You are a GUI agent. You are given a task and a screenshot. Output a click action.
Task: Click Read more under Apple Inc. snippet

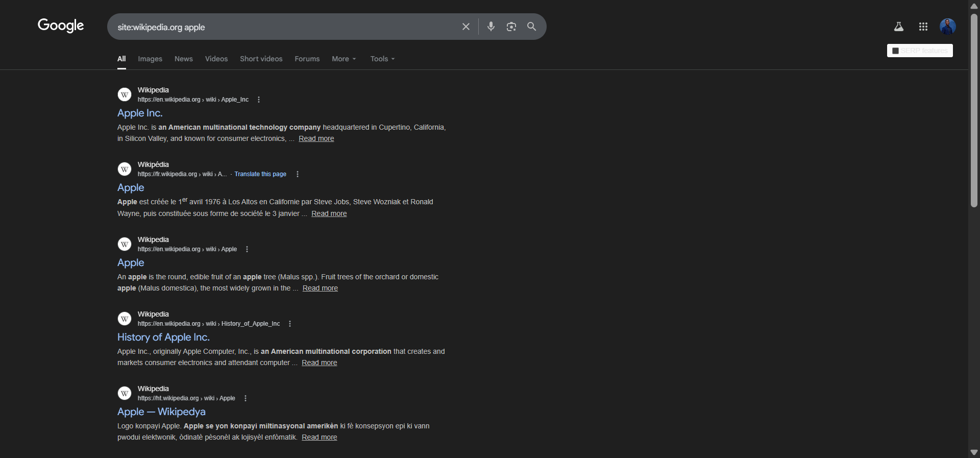click(x=316, y=138)
